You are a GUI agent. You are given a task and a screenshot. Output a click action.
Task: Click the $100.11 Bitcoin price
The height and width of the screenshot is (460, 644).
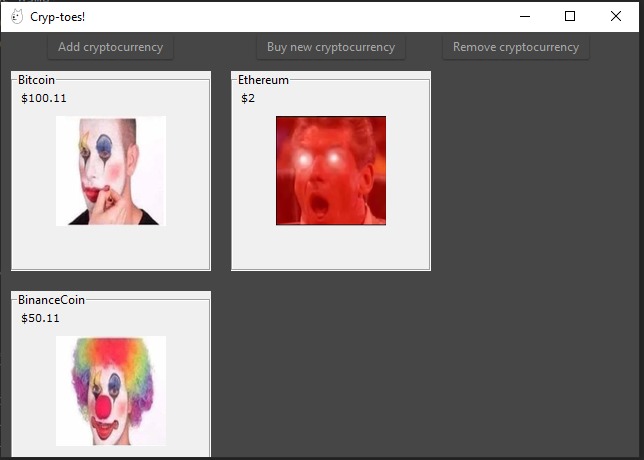pos(44,98)
